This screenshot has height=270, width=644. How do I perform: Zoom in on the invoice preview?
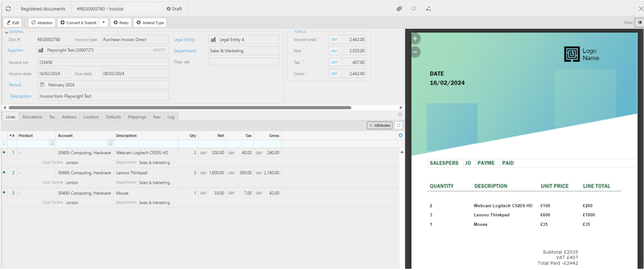point(415,39)
